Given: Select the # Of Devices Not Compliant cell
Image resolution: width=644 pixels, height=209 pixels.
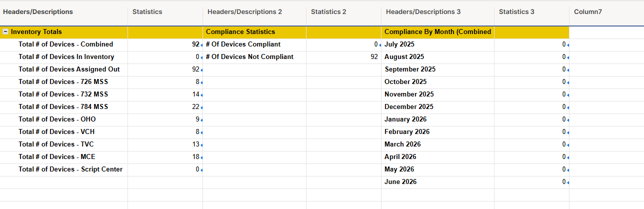Looking at the screenshot, I should tap(254, 57).
